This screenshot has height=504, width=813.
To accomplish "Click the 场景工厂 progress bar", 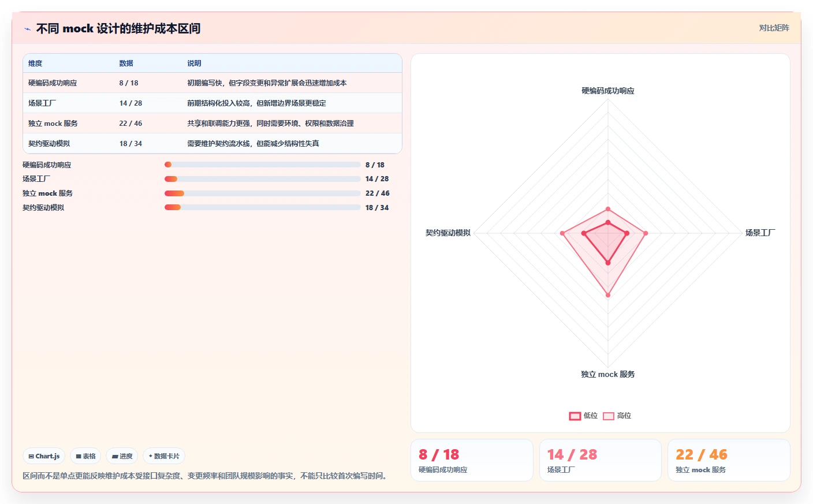I will (263, 179).
